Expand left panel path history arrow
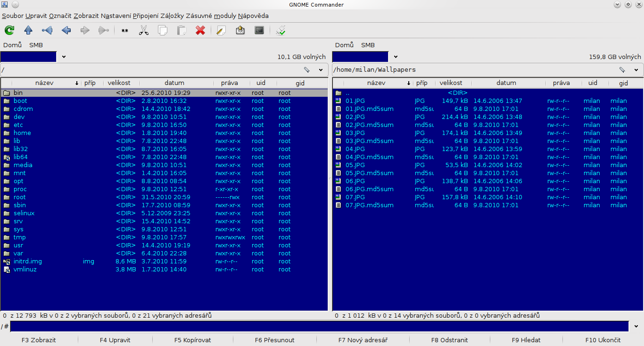This screenshot has height=346, width=644. pyautogui.click(x=321, y=70)
